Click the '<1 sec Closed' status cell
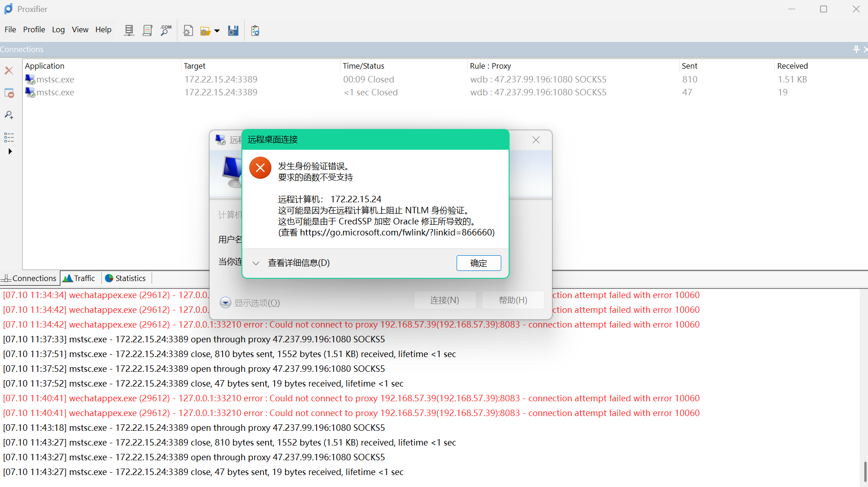The image size is (868, 487). click(x=371, y=92)
